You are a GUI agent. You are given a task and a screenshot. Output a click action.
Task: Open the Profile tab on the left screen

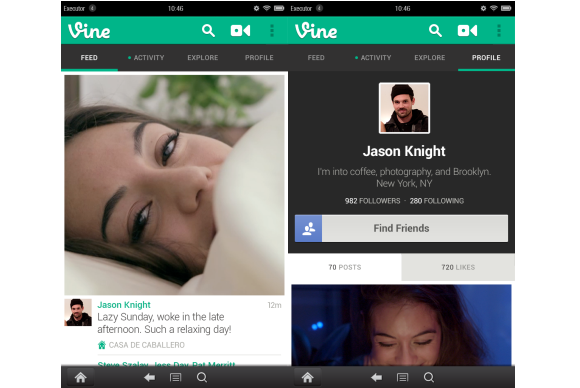(259, 58)
